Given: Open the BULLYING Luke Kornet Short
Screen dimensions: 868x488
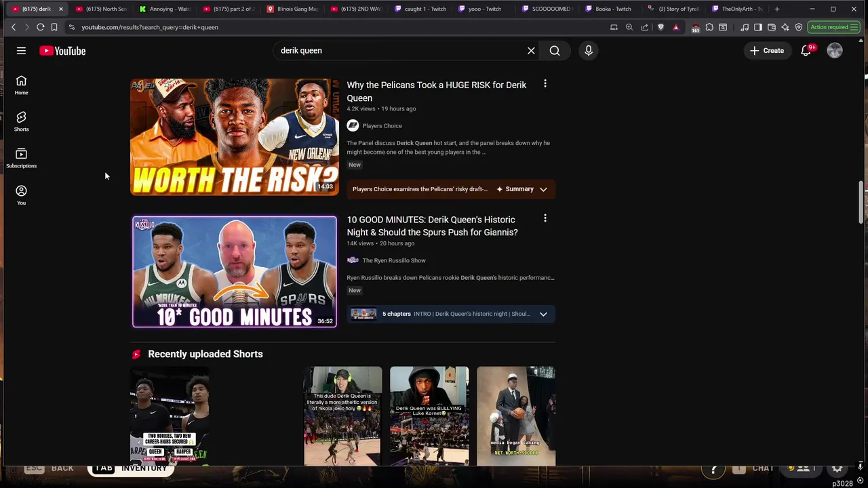Looking at the screenshot, I should click(x=429, y=416).
